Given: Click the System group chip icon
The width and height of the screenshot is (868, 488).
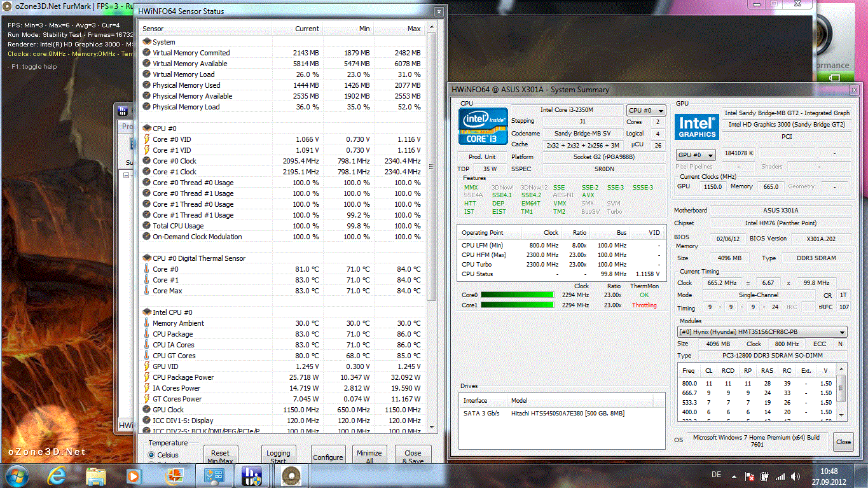Looking at the screenshot, I should pos(147,42).
